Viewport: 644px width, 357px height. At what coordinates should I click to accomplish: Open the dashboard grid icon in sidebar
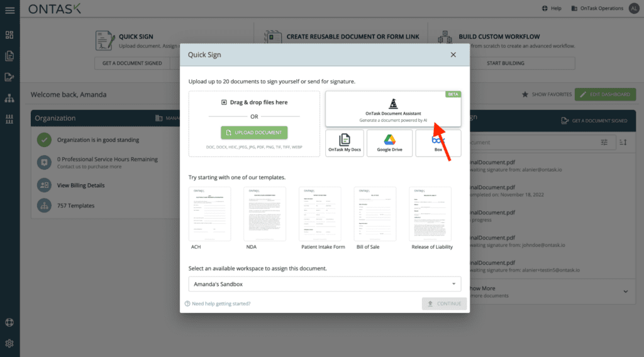tap(9, 35)
